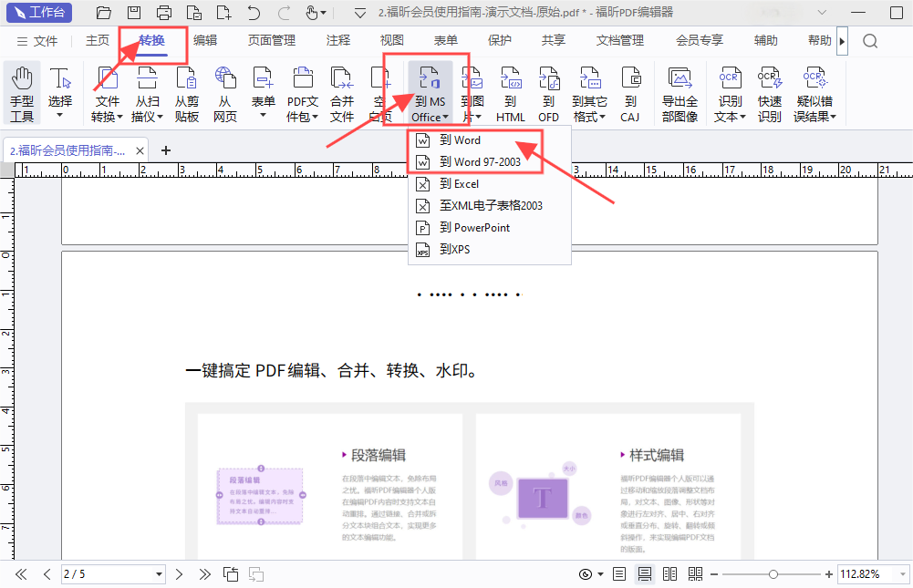Enable continuous page view mode
The image size is (913, 588).
(645, 574)
